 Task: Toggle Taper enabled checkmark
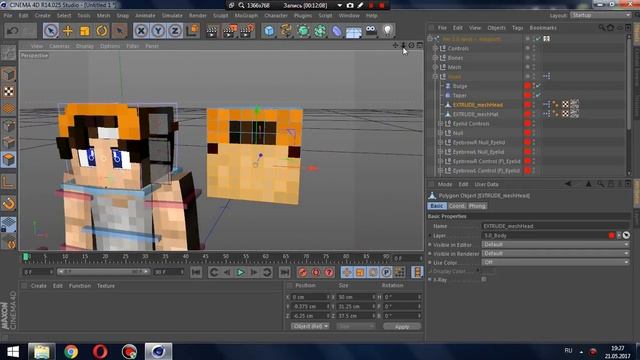point(538,95)
